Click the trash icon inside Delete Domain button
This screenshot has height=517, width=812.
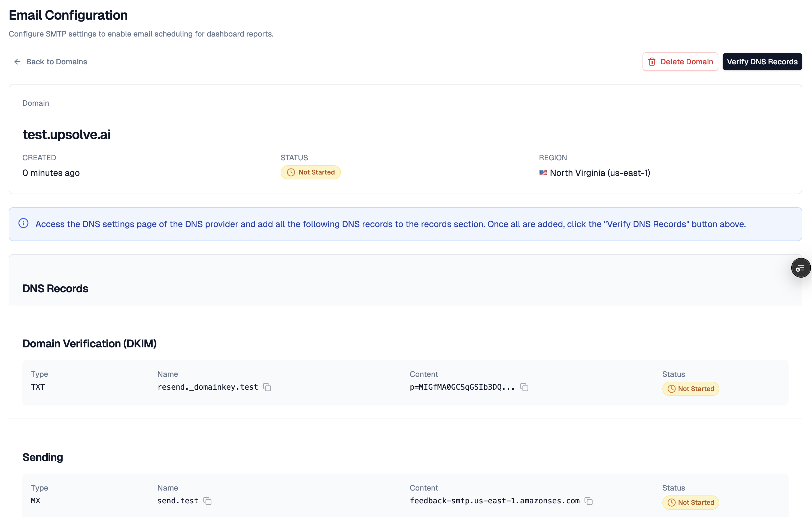652,61
